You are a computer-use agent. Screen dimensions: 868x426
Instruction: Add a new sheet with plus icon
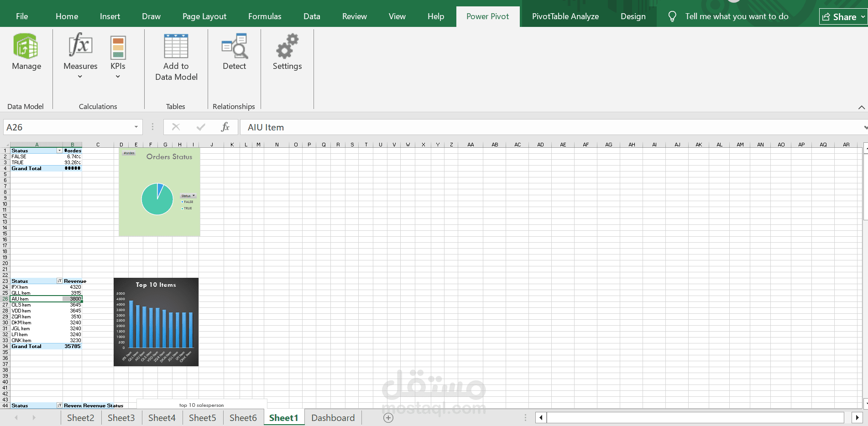pos(388,418)
